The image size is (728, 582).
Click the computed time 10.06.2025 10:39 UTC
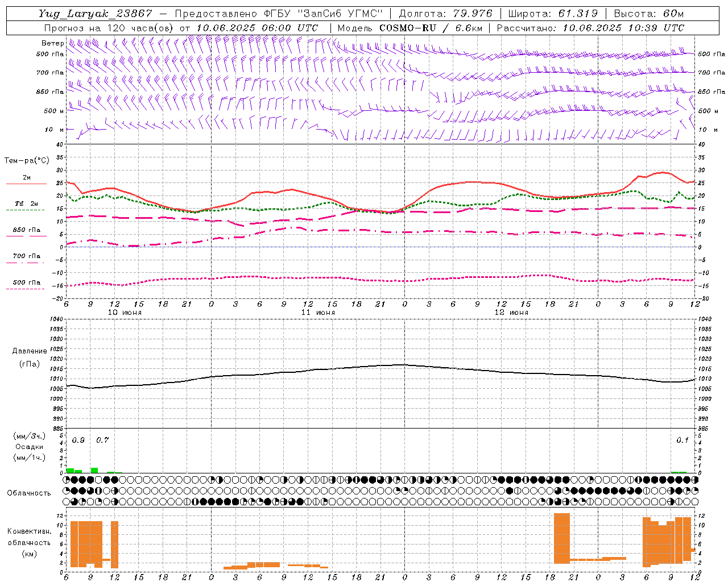(x=623, y=28)
